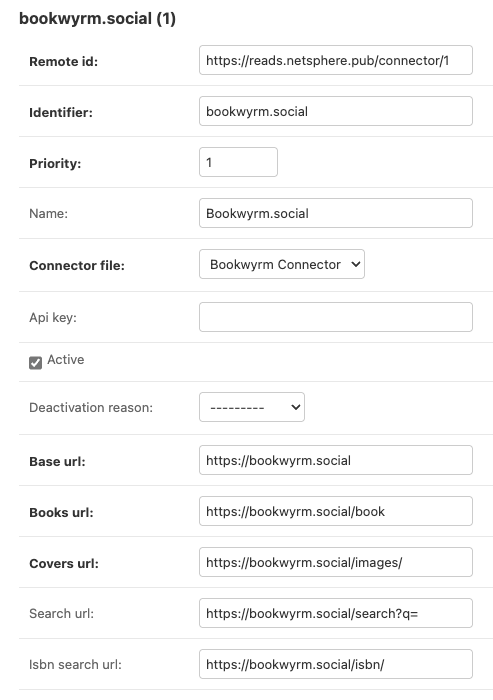The image size is (493, 700).
Task: Click the empty Api key field
Action: (x=336, y=317)
